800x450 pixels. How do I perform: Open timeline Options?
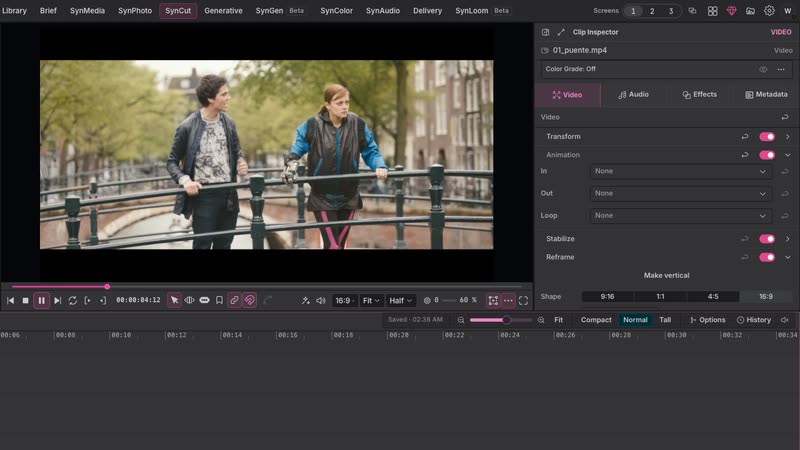(707, 320)
